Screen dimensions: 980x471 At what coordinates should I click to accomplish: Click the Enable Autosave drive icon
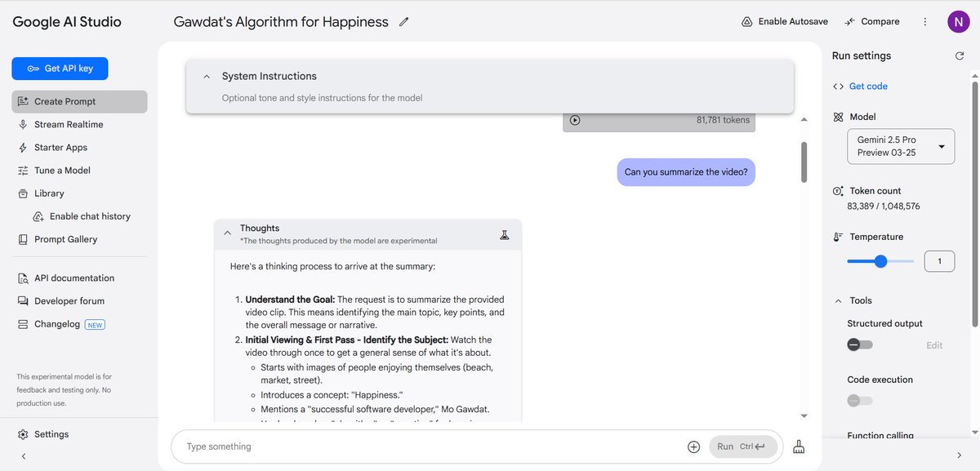click(746, 21)
